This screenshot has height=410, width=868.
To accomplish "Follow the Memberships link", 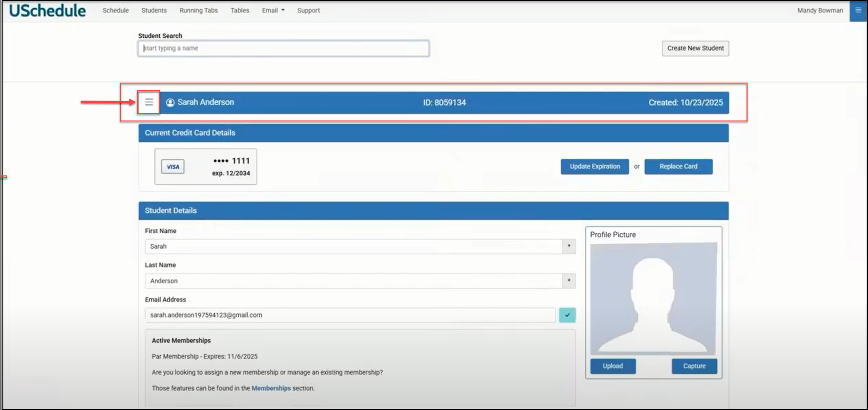I will pos(271,388).
